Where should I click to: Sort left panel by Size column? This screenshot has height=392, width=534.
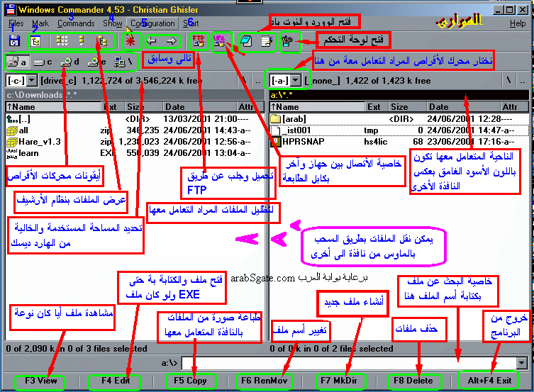[x=143, y=107]
